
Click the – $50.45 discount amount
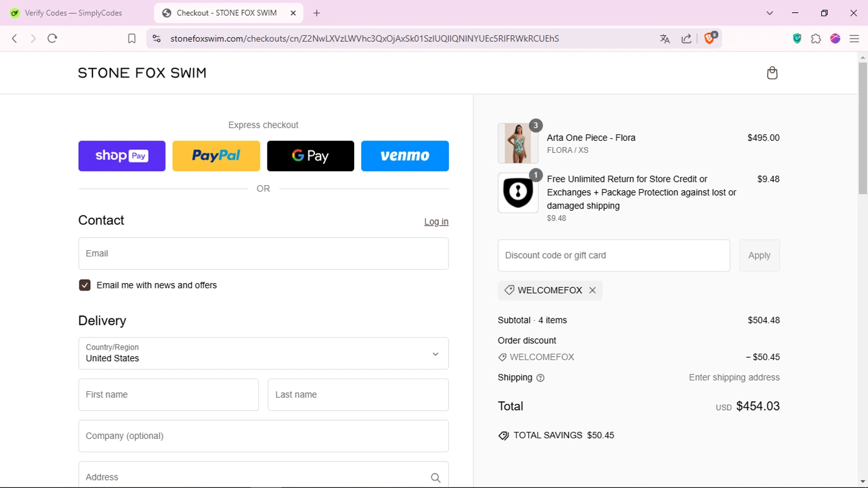pyautogui.click(x=763, y=357)
